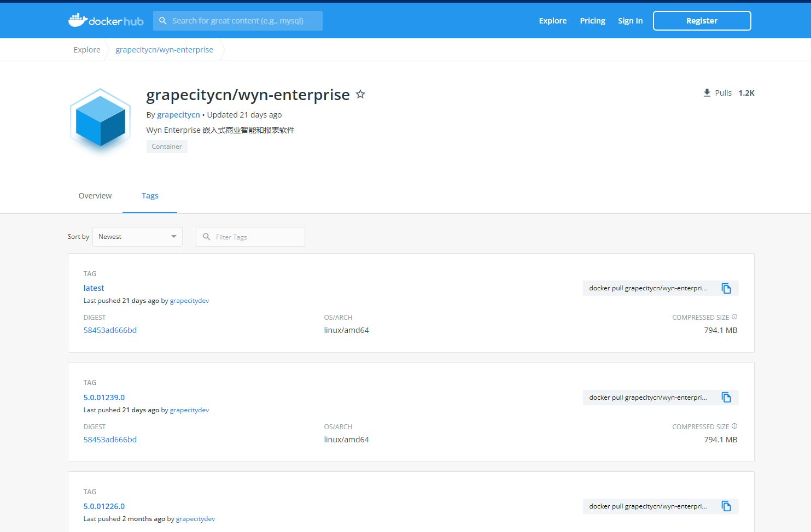811x532 pixels.
Task: Open the Pricing page
Action: pos(592,20)
